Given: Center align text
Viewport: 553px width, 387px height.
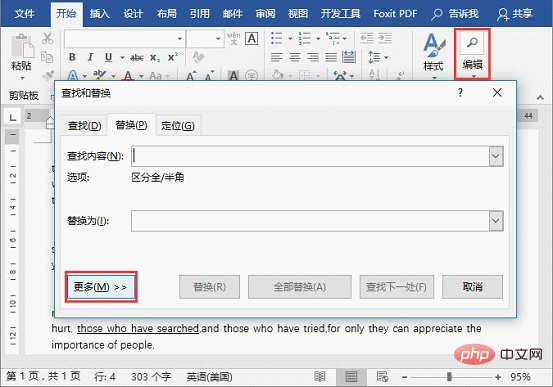Looking at the screenshot, I should (295, 57).
